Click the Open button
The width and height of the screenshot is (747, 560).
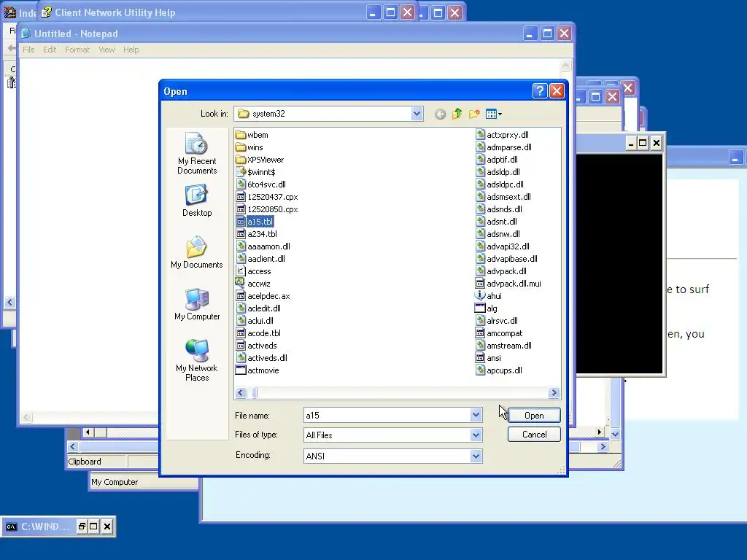tap(534, 415)
